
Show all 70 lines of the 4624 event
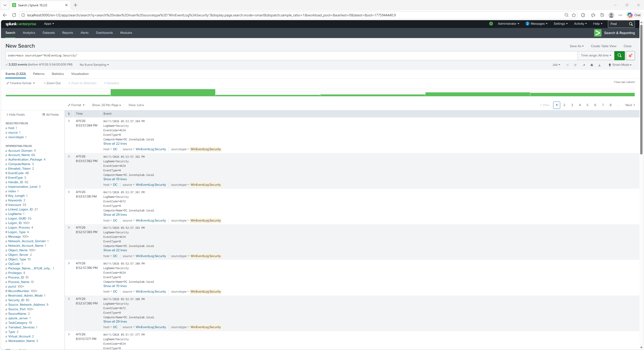tap(115, 179)
